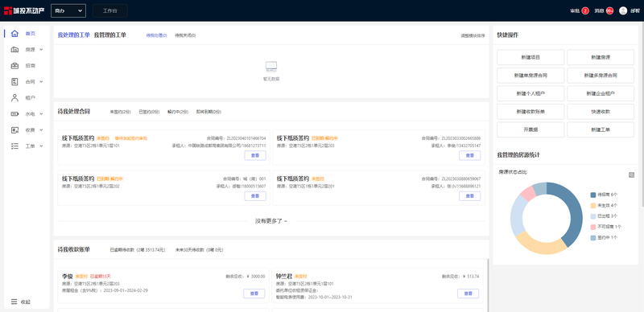Toggle 已出租 3个 legend swatch
Viewport: 644px width, 312px height.
click(593, 216)
